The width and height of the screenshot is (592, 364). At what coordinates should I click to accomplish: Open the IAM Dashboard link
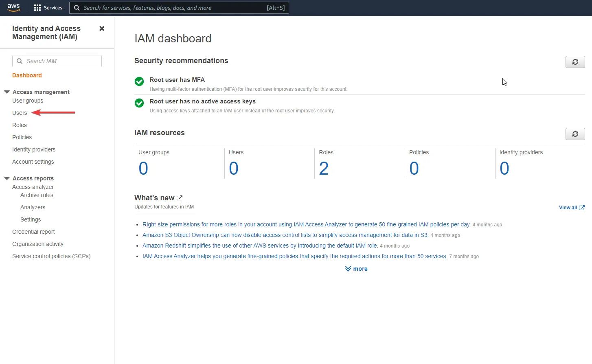point(27,75)
